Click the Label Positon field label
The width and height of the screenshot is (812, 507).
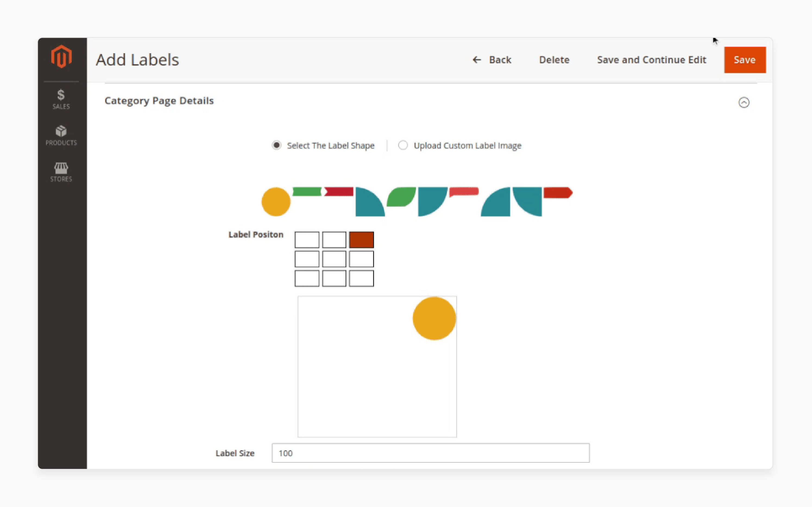click(x=256, y=234)
